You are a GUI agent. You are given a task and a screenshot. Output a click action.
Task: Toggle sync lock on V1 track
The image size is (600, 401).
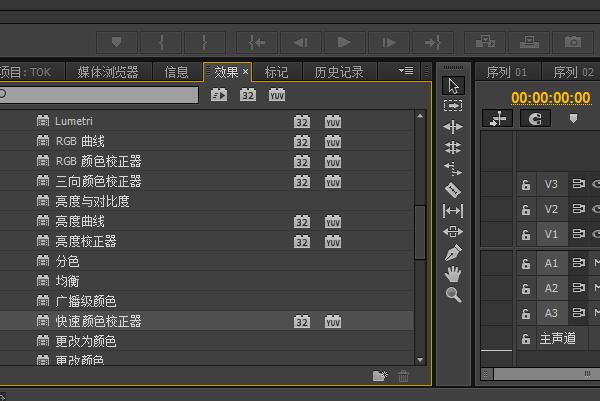coord(579,233)
